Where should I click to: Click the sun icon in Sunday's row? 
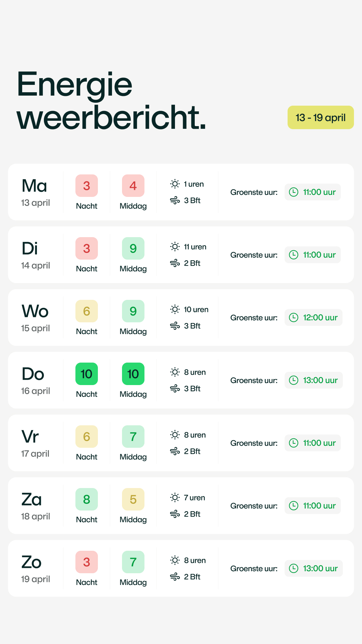175,560
